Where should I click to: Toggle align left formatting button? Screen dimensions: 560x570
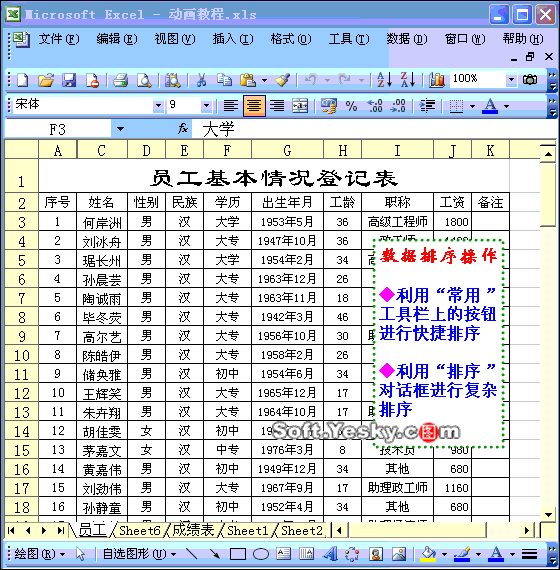pos(231,106)
